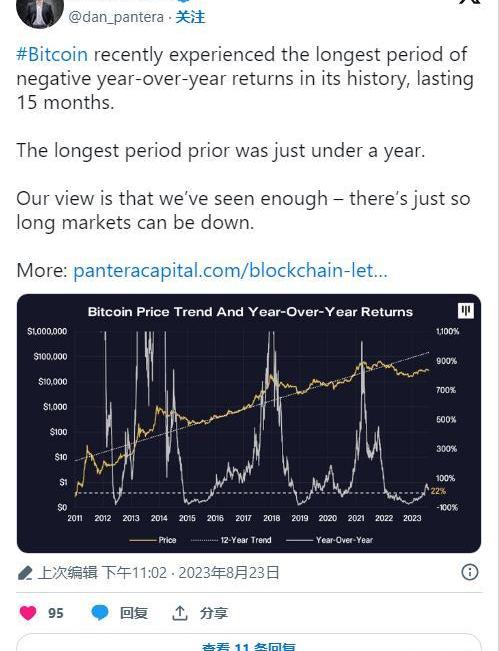The image size is (499, 651).
Task: Follow @dan_pantera via 关注 link
Action: 190,17
